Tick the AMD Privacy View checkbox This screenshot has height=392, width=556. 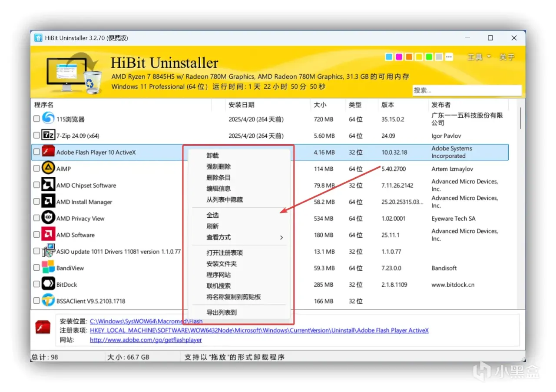pyautogui.click(x=36, y=218)
